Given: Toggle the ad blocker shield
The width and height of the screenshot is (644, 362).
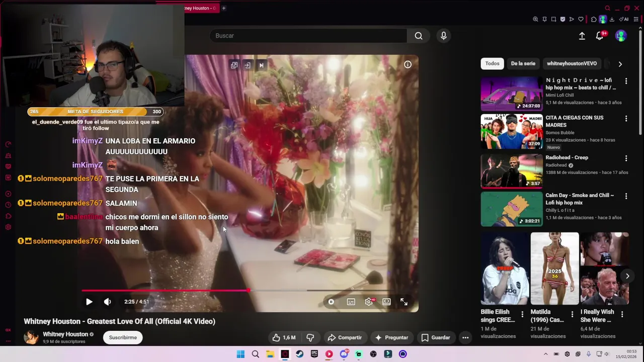Looking at the screenshot, I should click(x=562, y=19).
